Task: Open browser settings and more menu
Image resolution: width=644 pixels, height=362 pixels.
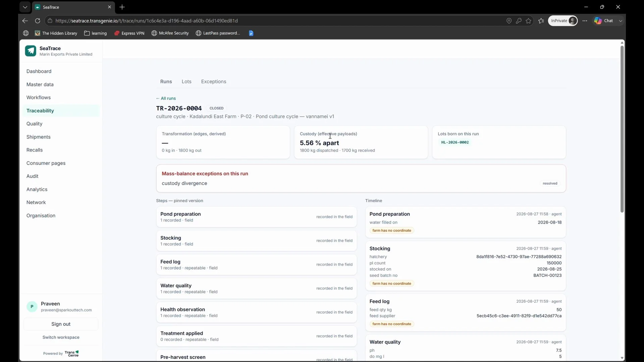Action: pyautogui.click(x=585, y=21)
